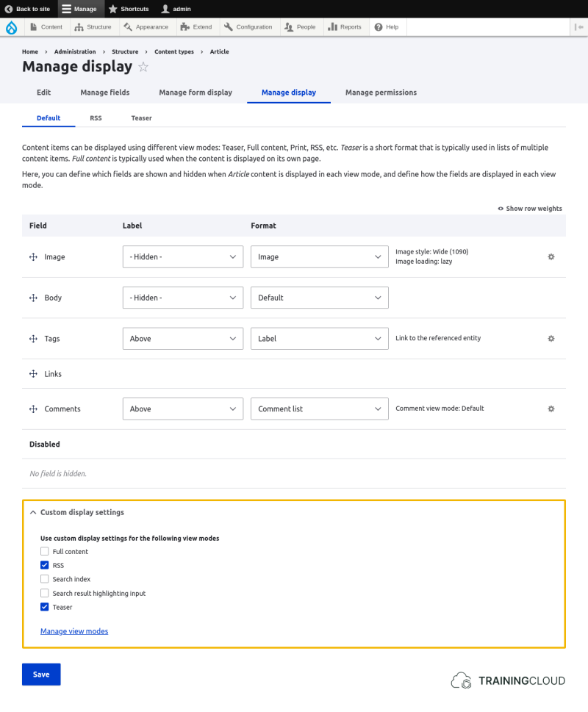Click the Drupal drop logo icon
588x712 pixels.
[11, 27]
